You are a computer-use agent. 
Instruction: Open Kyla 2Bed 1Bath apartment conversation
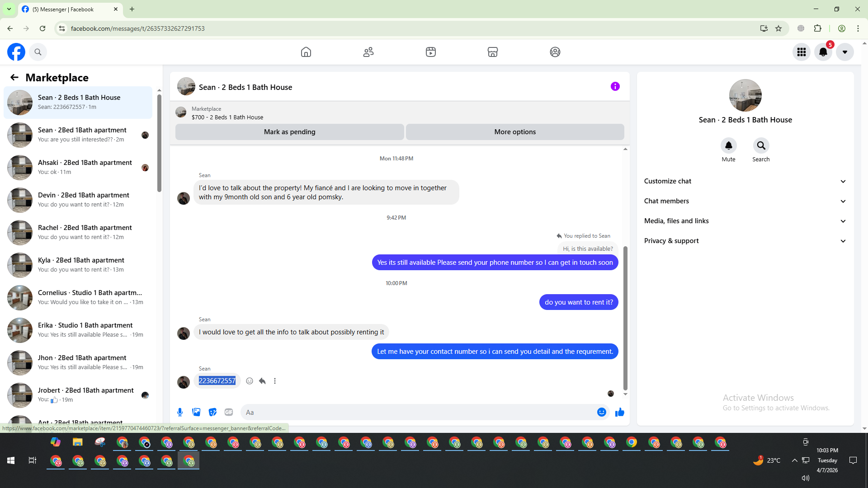tap(79, 265)
